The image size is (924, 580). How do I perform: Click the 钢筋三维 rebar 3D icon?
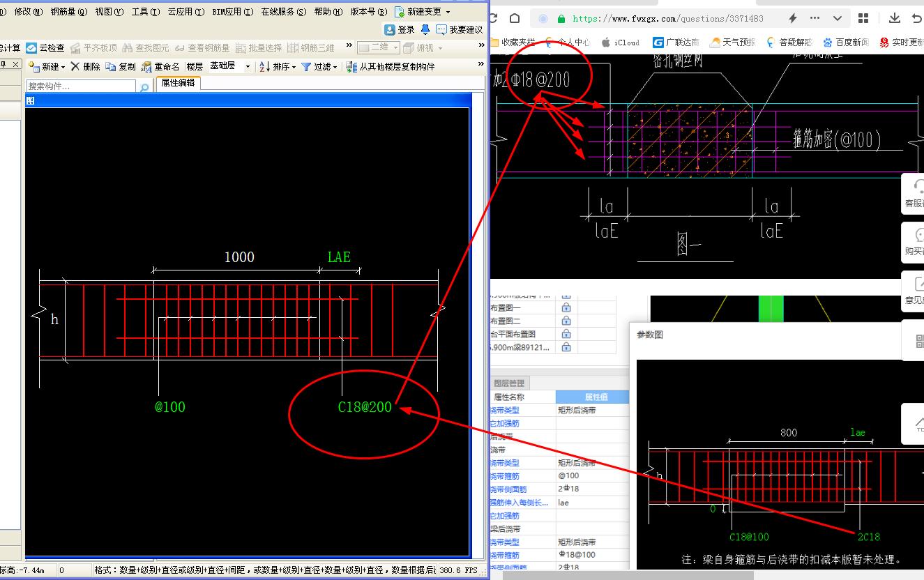coord(294,48)
